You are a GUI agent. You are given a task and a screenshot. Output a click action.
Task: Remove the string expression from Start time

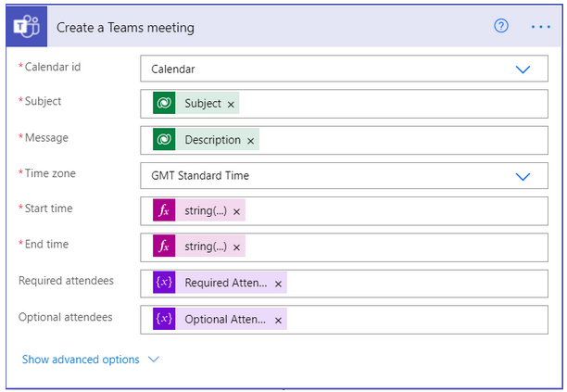click(236, 212)
